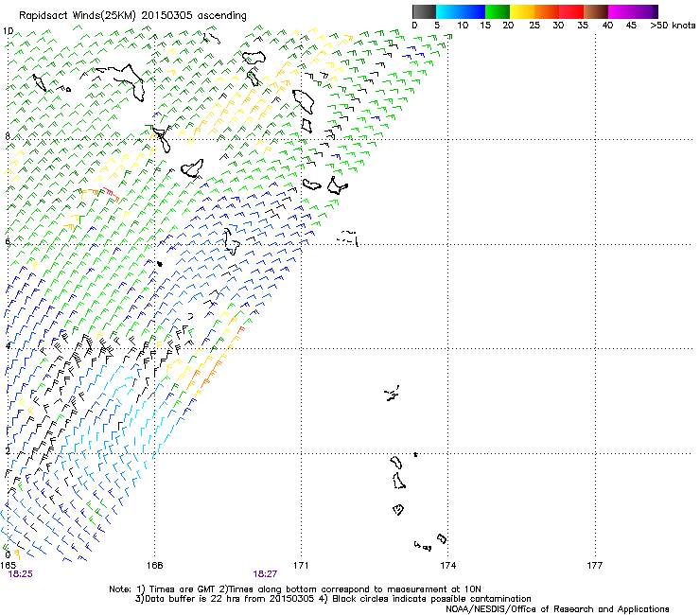The width and height of the screenshot is (700, 615).
Task: Click the latitude axis label '4'
Action: click(x=8, y=346)
